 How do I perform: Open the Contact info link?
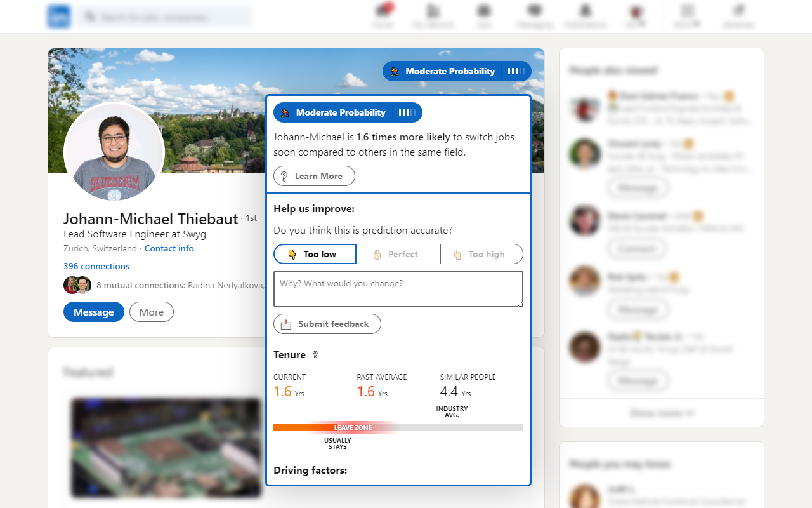169,248
